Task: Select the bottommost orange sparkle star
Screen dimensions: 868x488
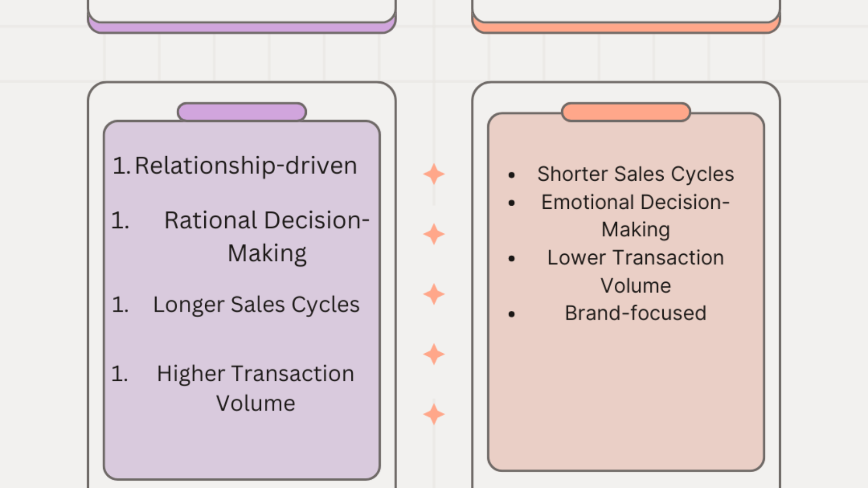Action: (x=434, y=414)
